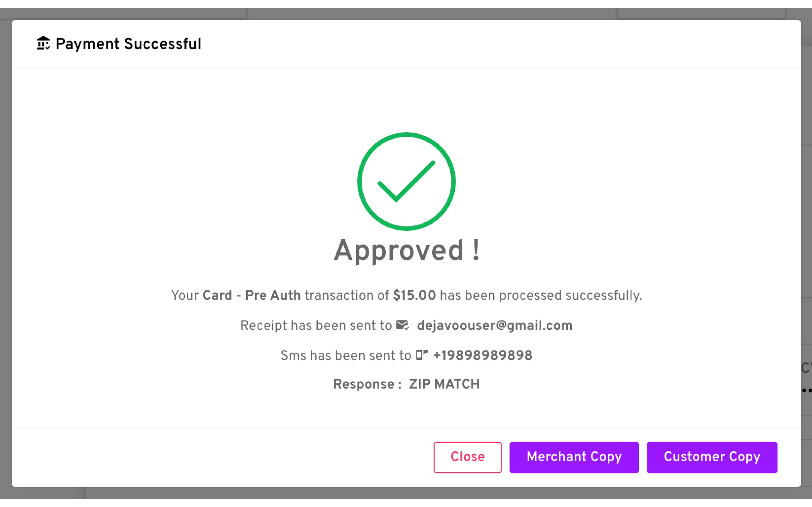Click the Card - Pre Auth text
The height and width of the screenshot is (507, 812).
click(x=252, y=295)
